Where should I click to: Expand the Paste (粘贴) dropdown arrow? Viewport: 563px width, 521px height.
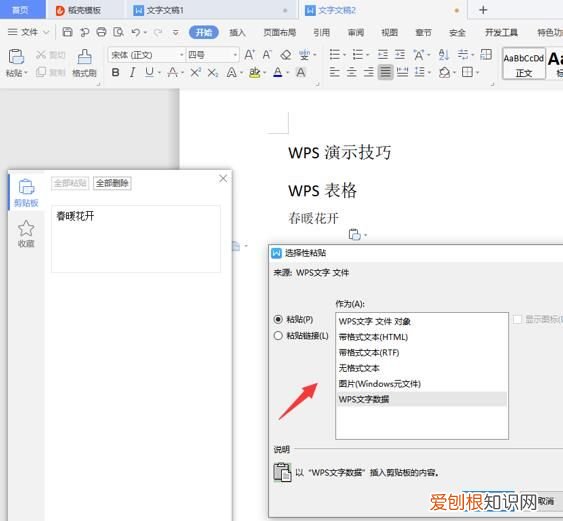[x=26, y=73]
